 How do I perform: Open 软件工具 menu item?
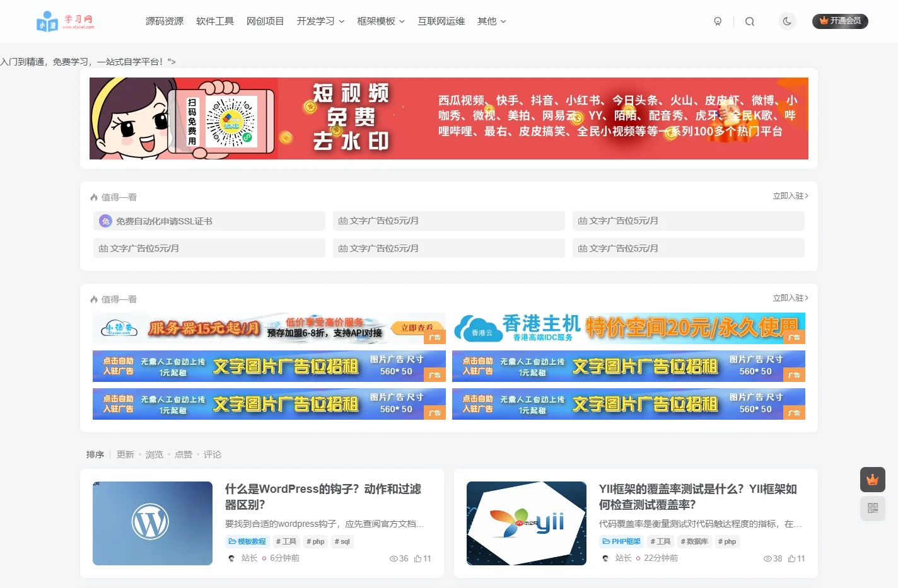coord(215,21)
